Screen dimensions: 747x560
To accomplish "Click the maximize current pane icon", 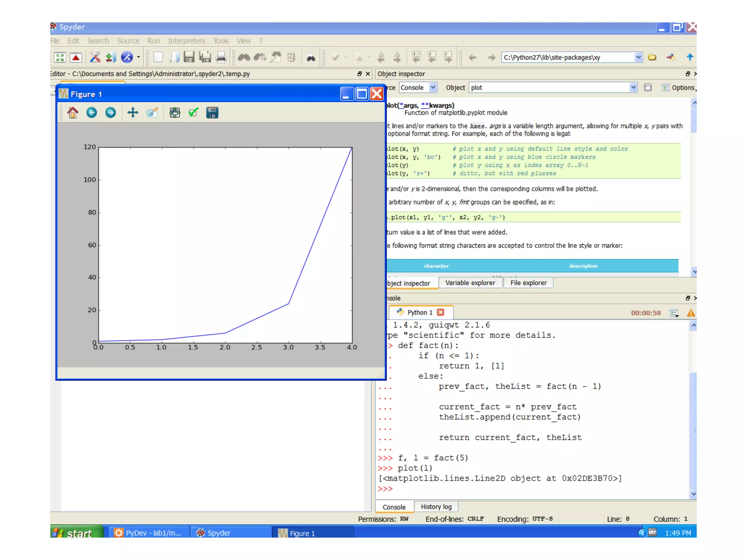I will click(60, 57).
